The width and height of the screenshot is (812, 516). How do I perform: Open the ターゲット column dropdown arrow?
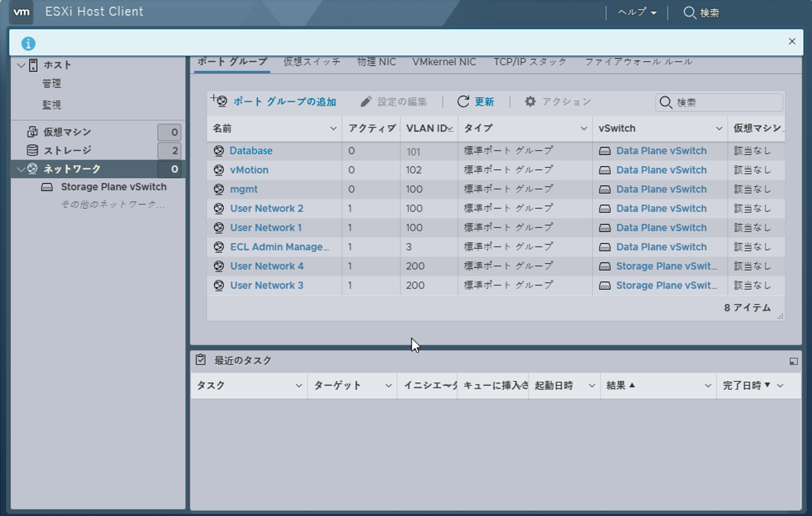point(388,385)
